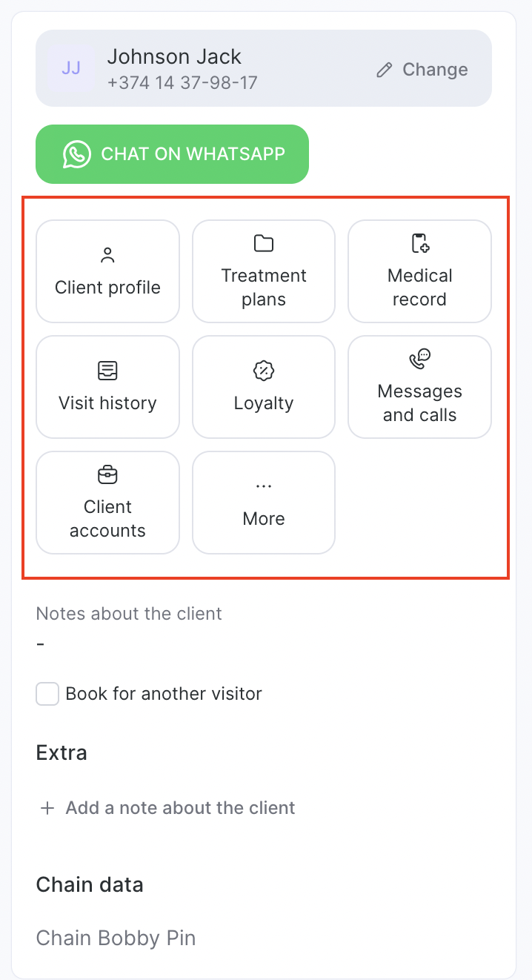The width and height of the screenshot is (532, 980).
Task: Click the Loyalty percent badge icon
Action: tap(264, 371)
